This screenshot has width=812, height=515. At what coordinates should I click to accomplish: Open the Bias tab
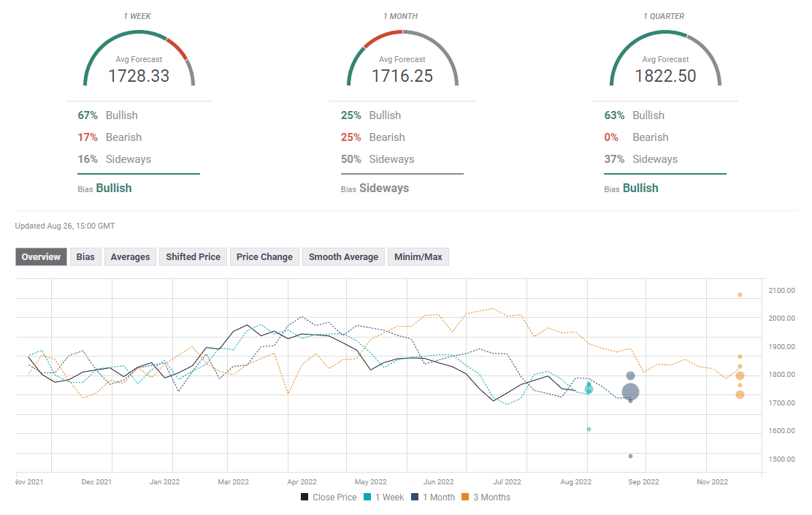tap(85, 257)
